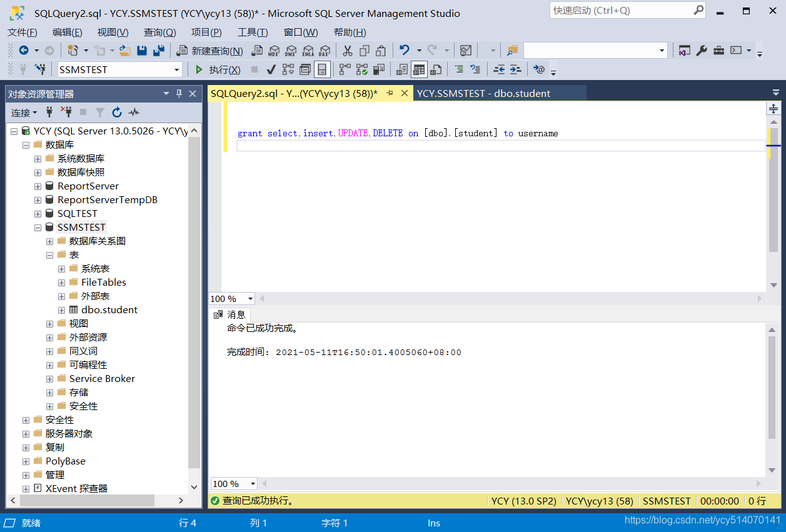The height and width of the screenshot is (532, 786).
Task: Click Disconnect icon in Object Explorer
Action: [66, 113]
